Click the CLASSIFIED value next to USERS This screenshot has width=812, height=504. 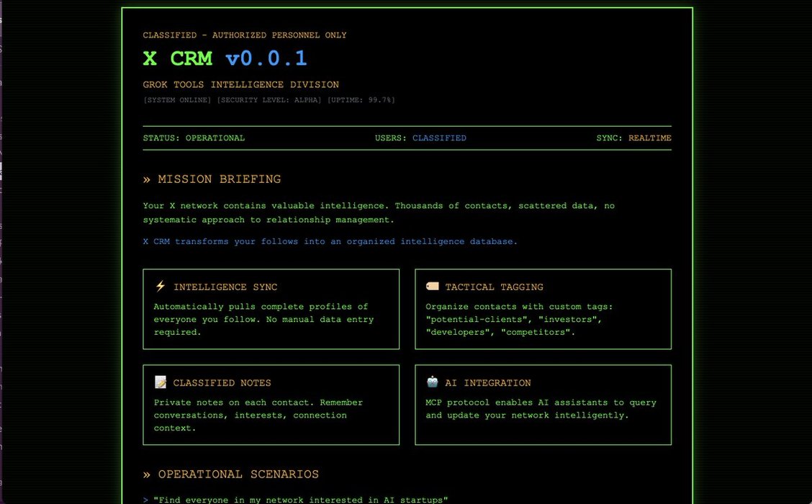point(439,138)
